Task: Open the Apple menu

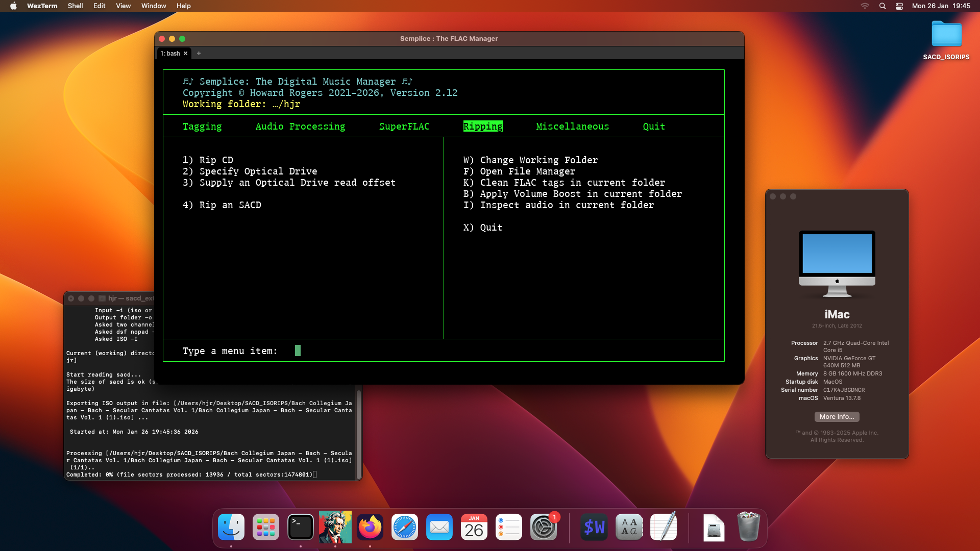Action: click(x=12, y=6)
